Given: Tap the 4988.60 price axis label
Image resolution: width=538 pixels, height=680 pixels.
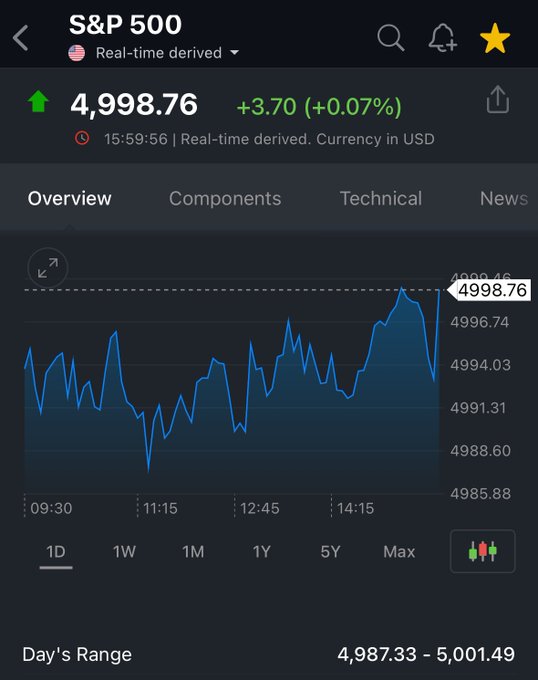Looking at the screenshot, I should (x=480, y=451).
